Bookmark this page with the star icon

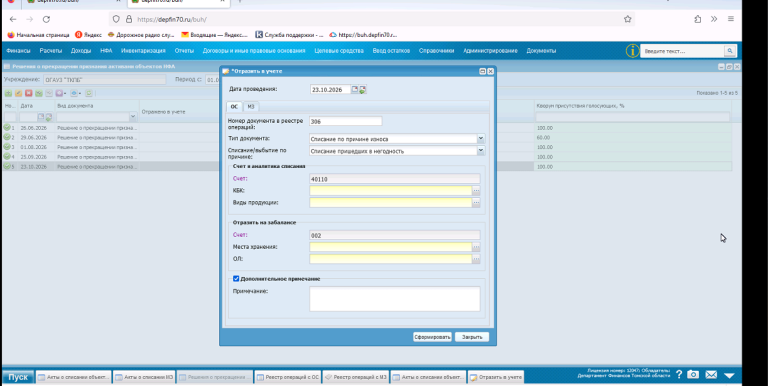coord(627,19)
